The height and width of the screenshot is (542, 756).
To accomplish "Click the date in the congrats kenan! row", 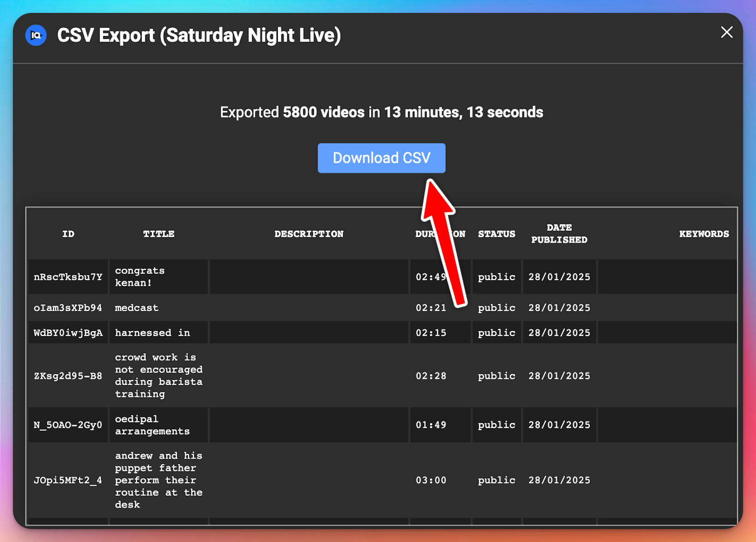I will (x=559, y=277).
